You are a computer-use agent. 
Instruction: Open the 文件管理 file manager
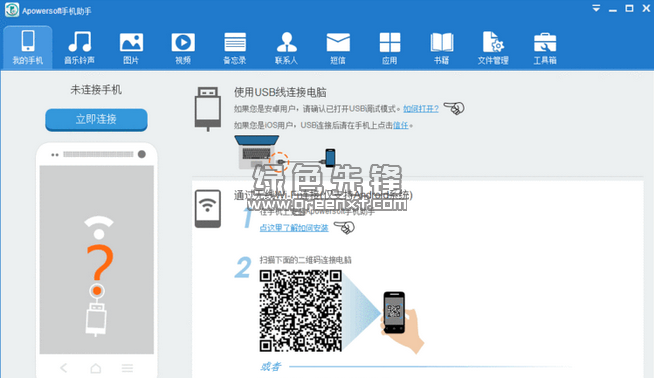[x=493, y=48]
